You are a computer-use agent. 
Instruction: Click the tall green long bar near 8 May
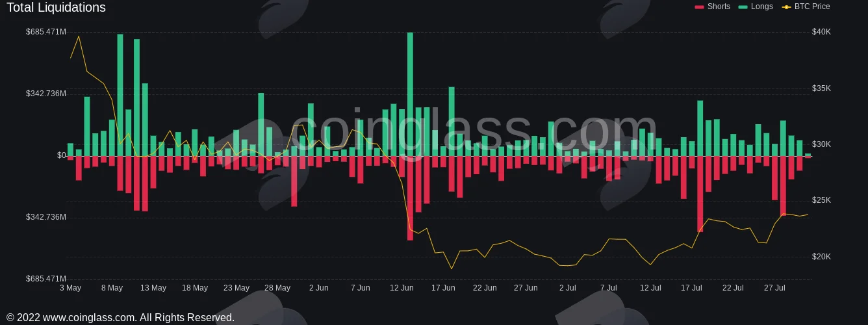click(x=120, y=95)
